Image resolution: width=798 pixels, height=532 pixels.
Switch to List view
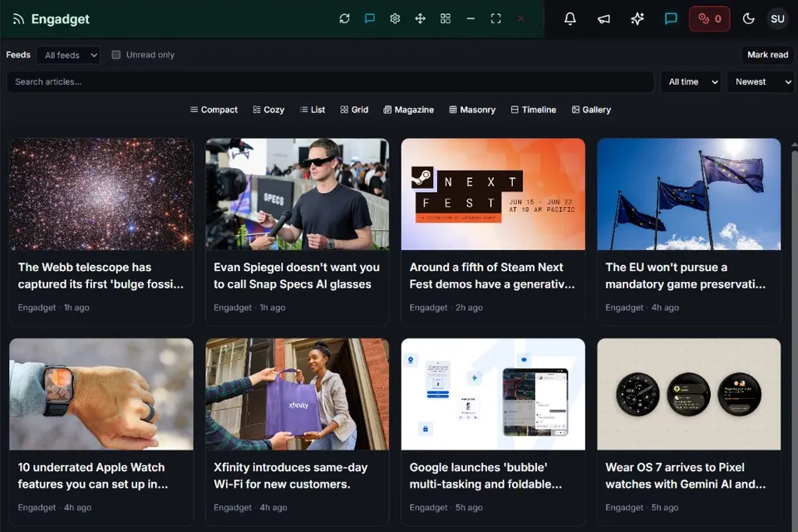pos(313,110)
